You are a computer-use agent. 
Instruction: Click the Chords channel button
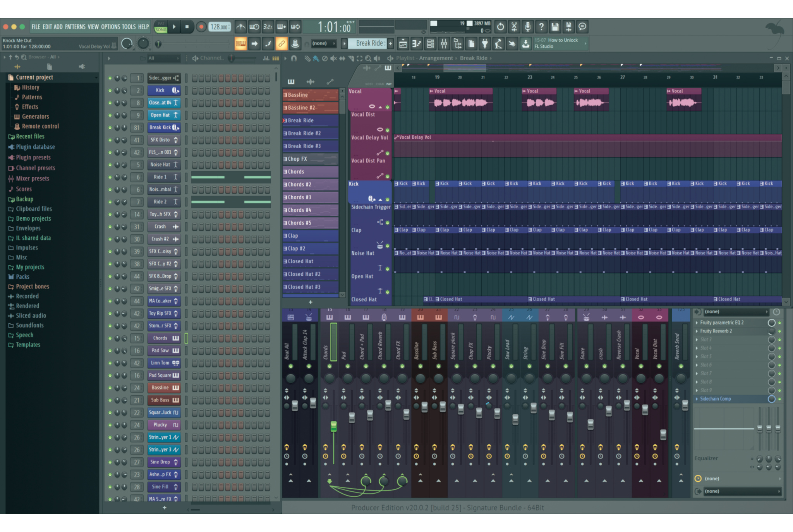pyautogui.click(x=160, y=338)
